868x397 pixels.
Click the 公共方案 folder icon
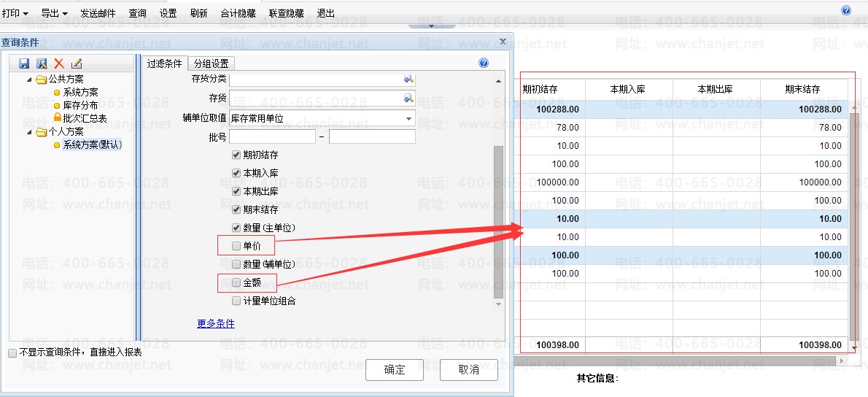click(41, 79)
